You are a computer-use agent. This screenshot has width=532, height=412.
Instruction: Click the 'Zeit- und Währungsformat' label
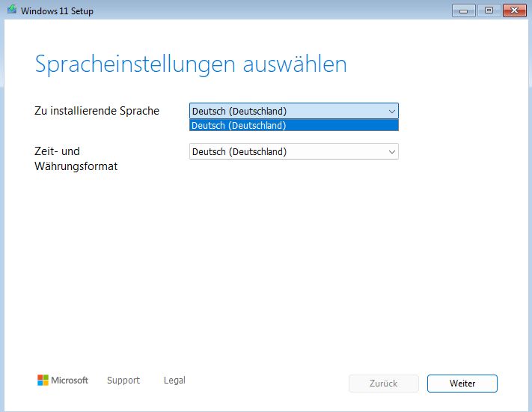coord(76,159)
